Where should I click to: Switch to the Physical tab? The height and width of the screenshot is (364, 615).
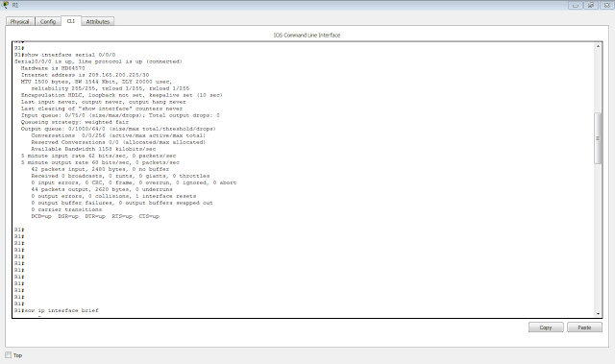point(19,21)
